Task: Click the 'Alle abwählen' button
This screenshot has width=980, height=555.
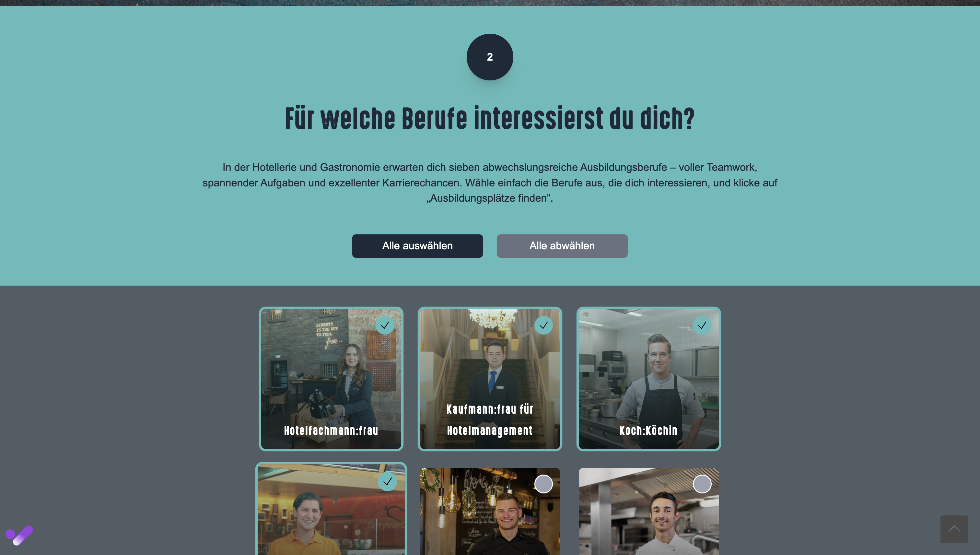Action: click(x=562, y=246)
